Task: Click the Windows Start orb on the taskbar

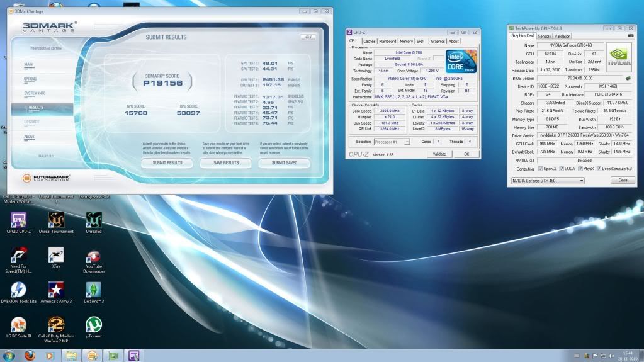Action: click(x=9, y=356)
